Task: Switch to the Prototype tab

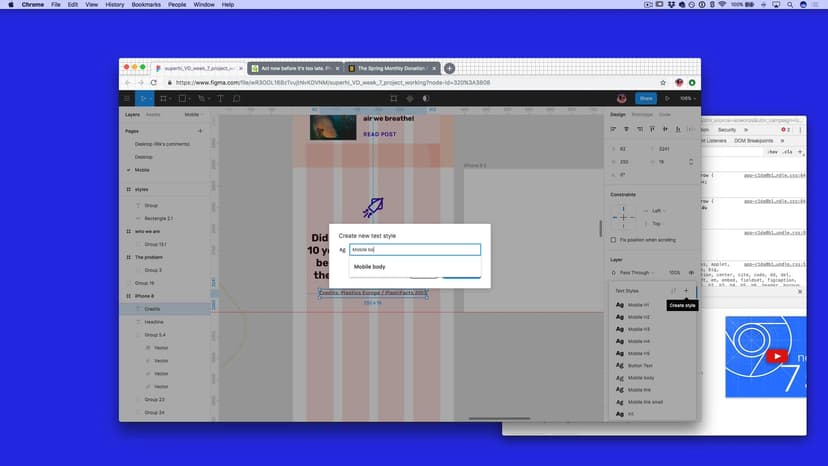Action: (x=642, y=115)
